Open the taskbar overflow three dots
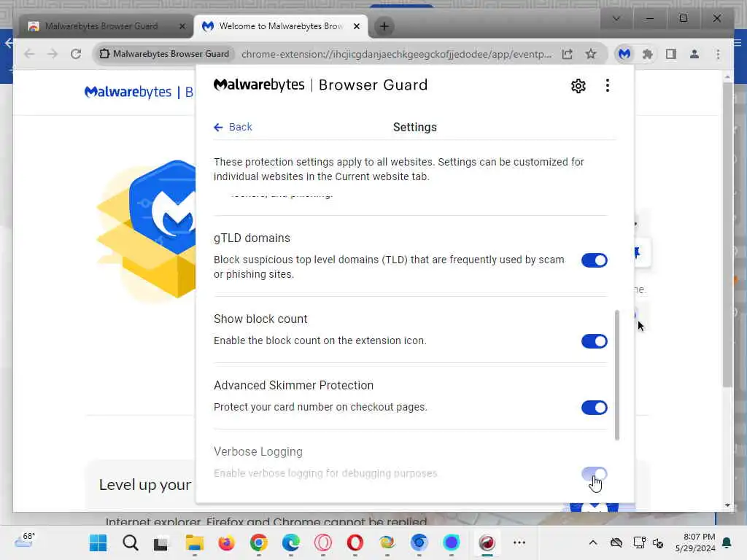This screenshot has height=560, width=747. click(519, 542)
